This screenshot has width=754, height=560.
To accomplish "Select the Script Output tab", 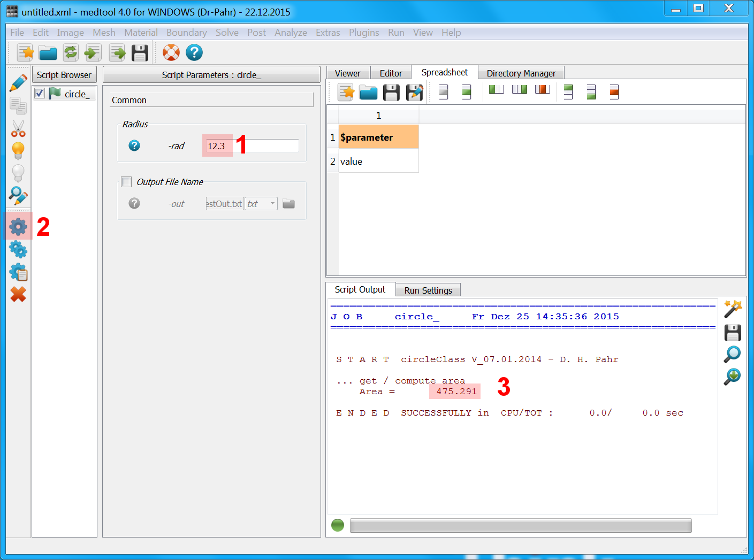I will click(x=360, y=289).
